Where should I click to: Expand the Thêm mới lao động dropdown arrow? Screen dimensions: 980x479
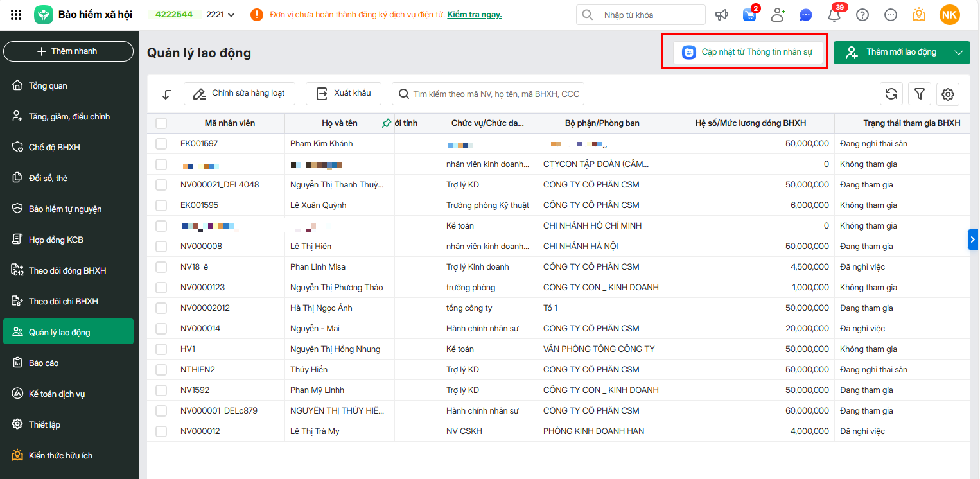point(959,53)
